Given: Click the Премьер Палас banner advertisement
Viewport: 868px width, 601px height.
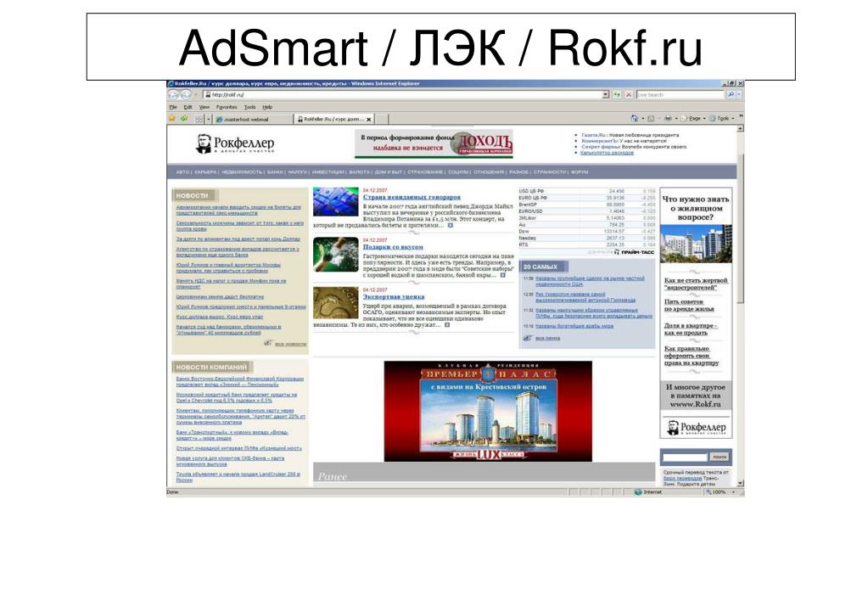Looking at the screenshot, I should 488,411.
